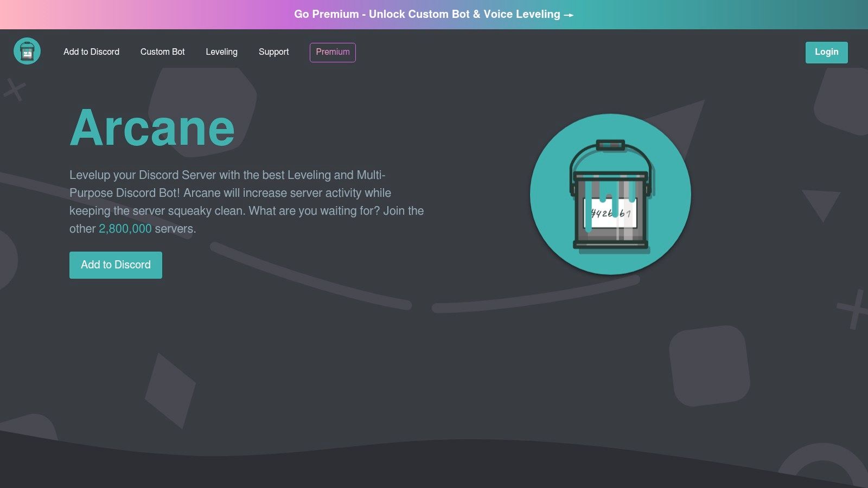Click the large Arcane bucket illustration
This screenshot has height=488, width=868.
pos(610,194)
